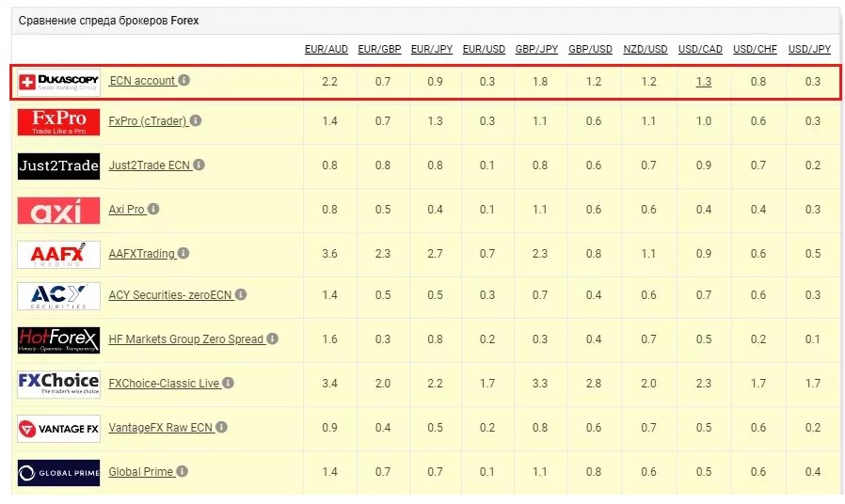The height and width of the screenshot is (504, 845).
Task: Open info icon for HF Markets Group Zero Spread
Action: (x=272, y=339)
